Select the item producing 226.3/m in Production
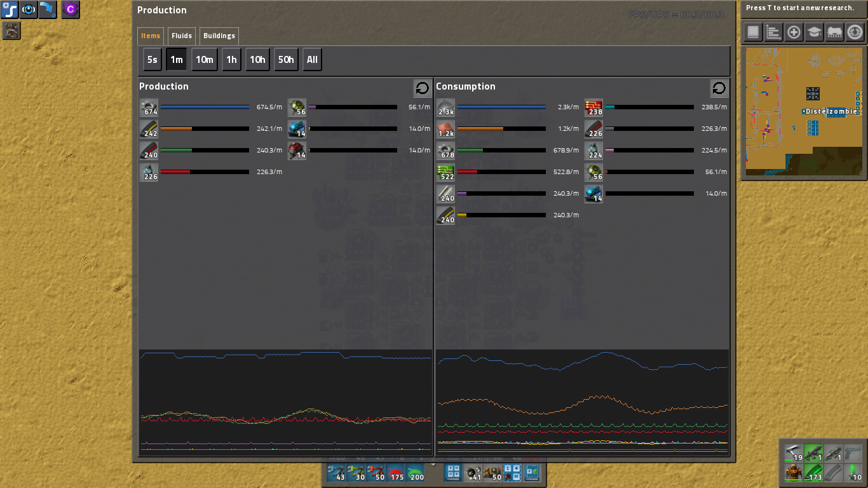 [149, 172]
